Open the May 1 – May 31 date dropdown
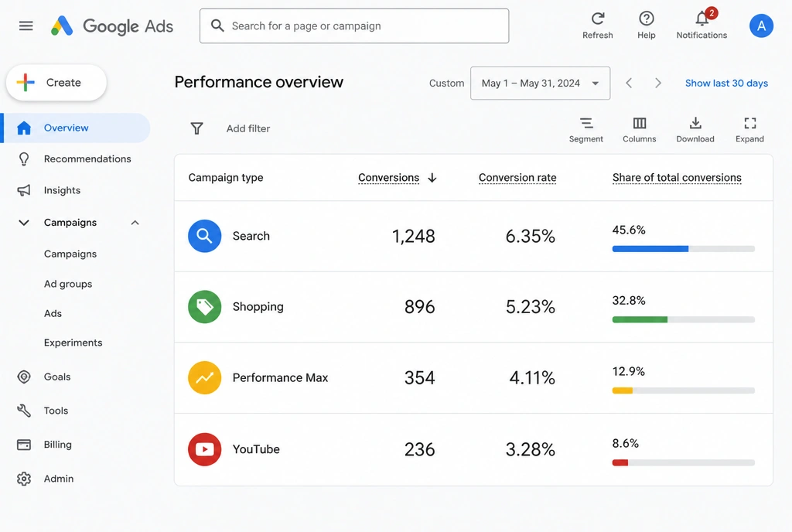This screenshot has height=532, width=792. click(540, 84)
